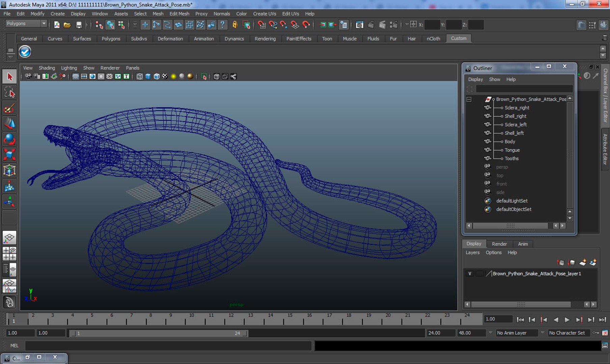Click the lock selection padlock icon
This screenshot has width=610, height=364.
tap(235, 25)
